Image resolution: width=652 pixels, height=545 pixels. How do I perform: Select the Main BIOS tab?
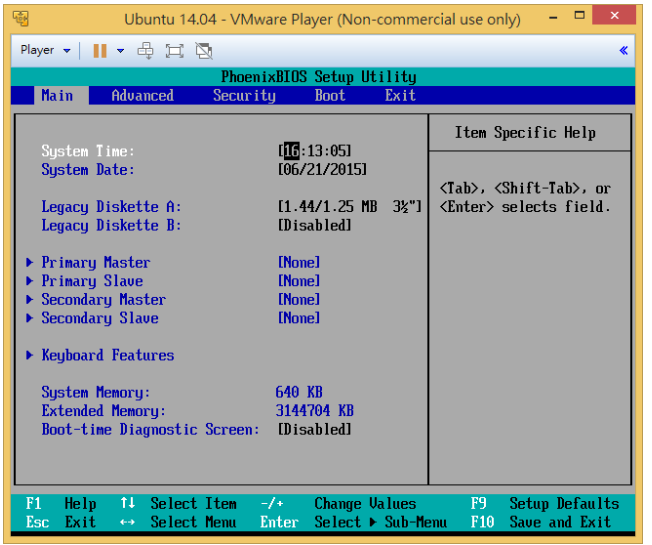[x=57, y=96]
